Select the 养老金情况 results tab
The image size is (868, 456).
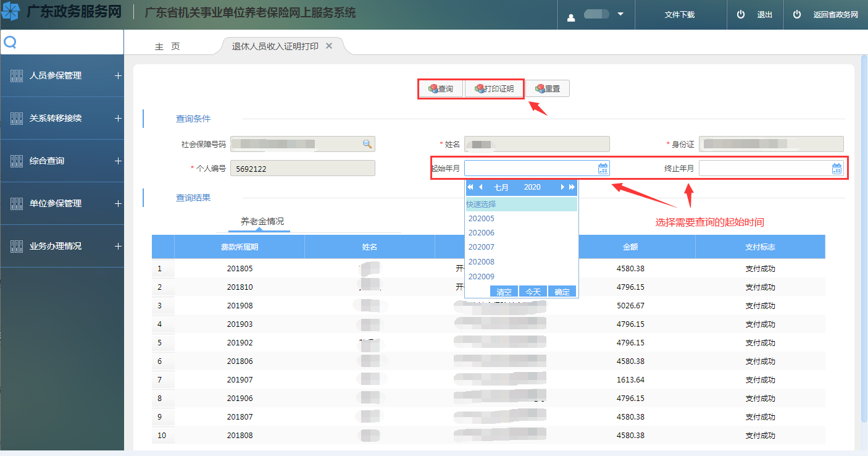tap(262, 221)
